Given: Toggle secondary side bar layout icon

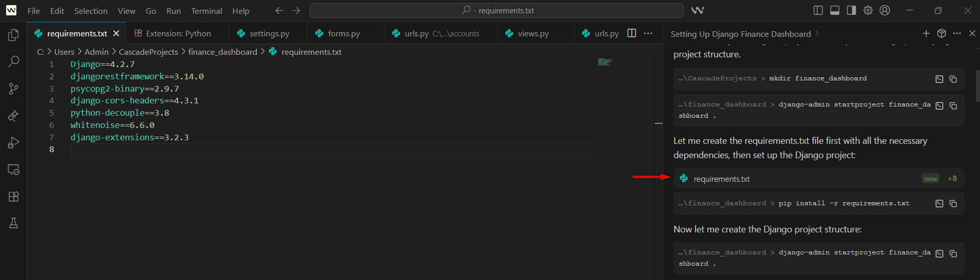Looking at the screenshot, I should (x=852, y=10).
